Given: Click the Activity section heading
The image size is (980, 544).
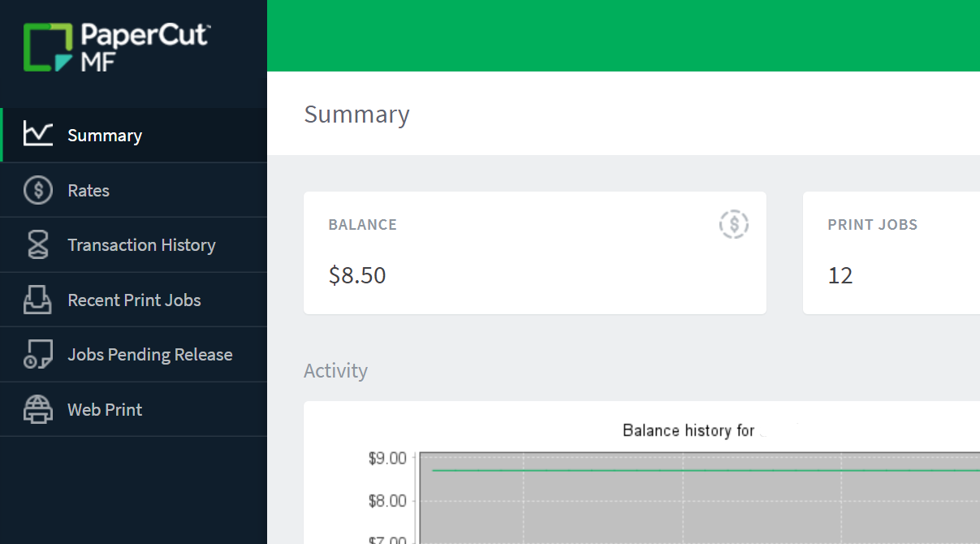Looking at the screenshot, I should [x=335, y=370].
